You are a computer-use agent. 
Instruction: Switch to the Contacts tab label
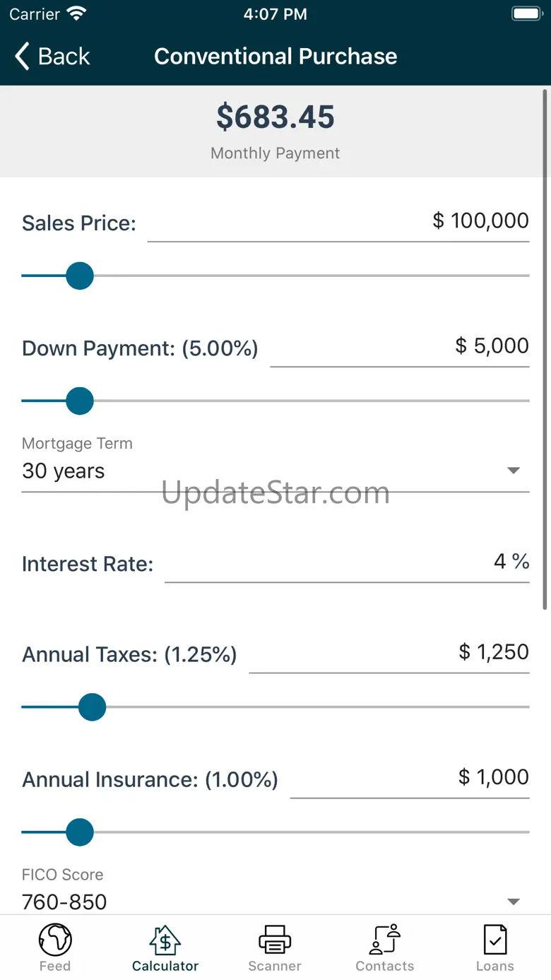pos(385,966)
